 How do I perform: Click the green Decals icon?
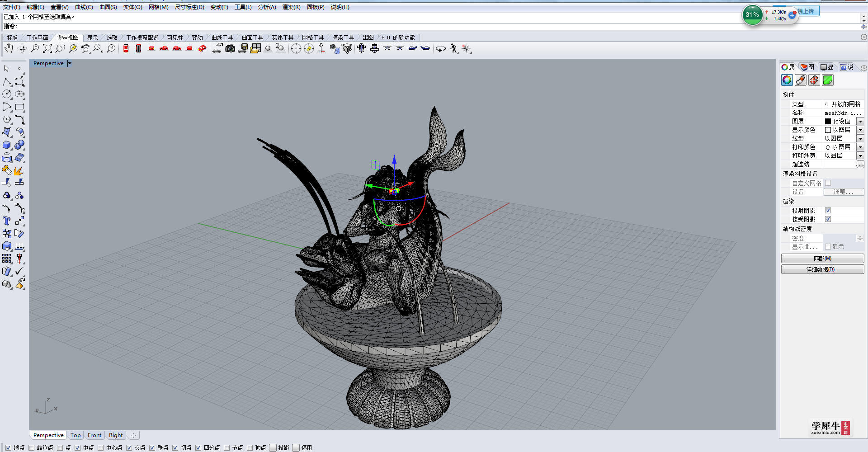click(x=828, y=80)
